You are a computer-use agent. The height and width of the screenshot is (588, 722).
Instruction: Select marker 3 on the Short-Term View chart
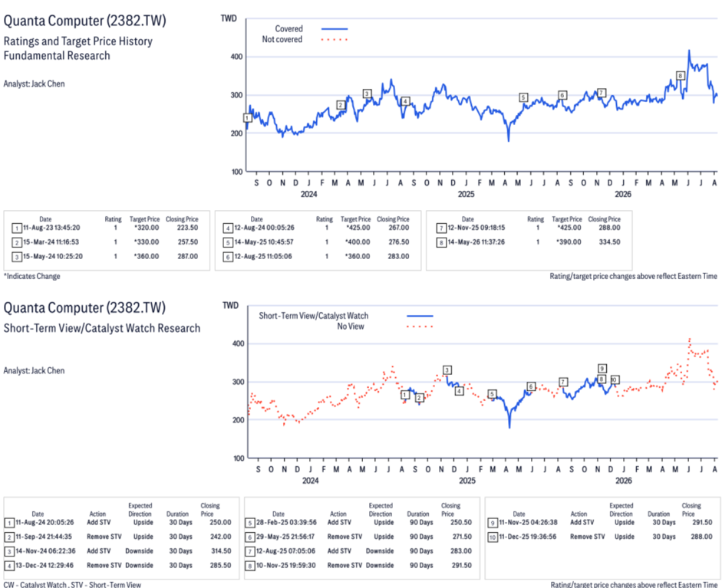[447, 370]
